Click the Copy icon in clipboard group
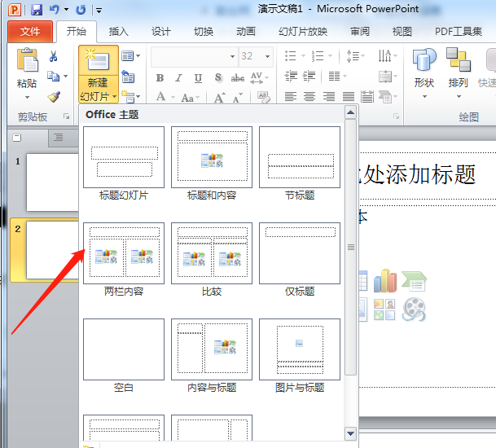The height and width of the screenshot is (448, 496). [53, 77]
